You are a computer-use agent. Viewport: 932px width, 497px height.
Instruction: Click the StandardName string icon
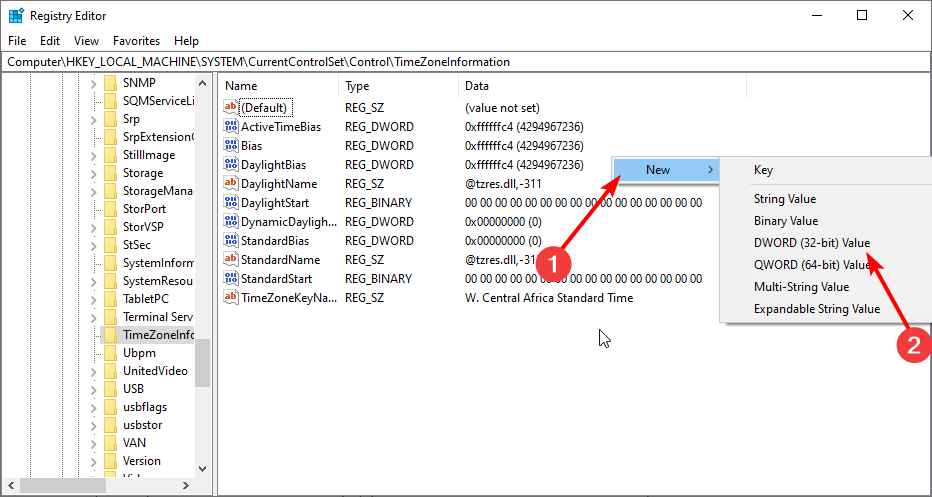pos(230,260)
